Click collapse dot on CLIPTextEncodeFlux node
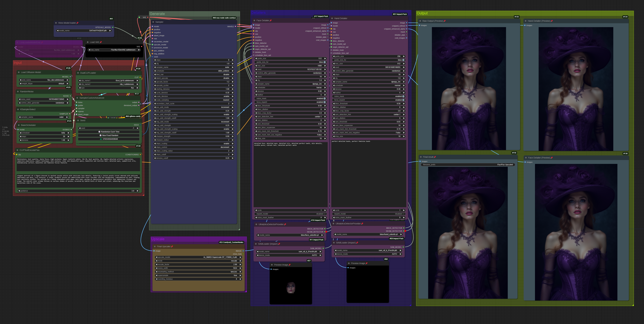 pyautogui.click(x=17, y=150)
